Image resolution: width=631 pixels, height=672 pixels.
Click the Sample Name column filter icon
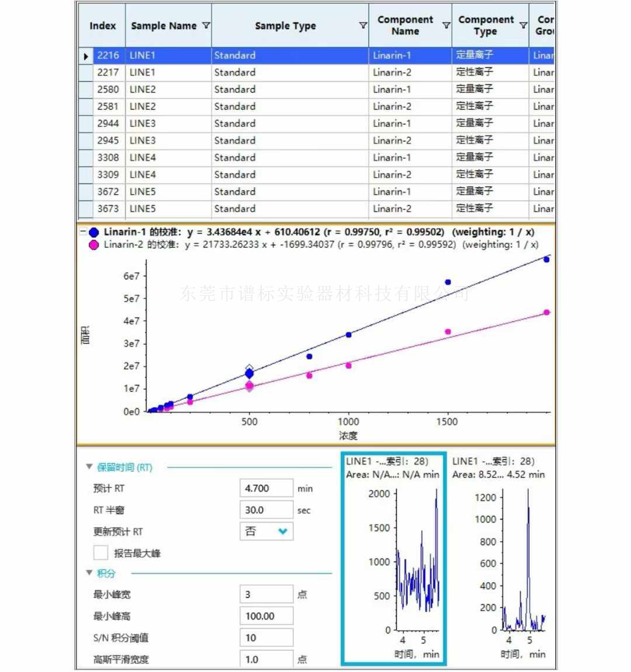click(206, 26)
